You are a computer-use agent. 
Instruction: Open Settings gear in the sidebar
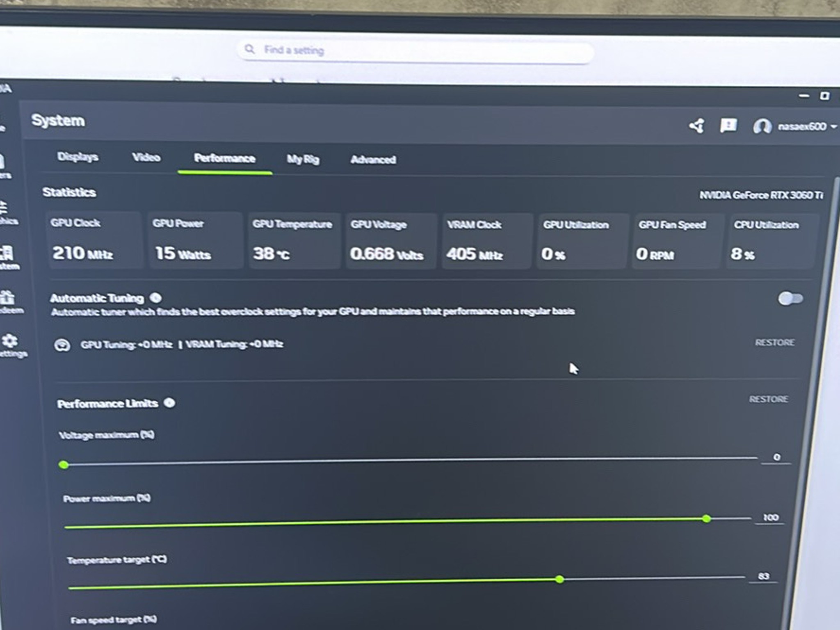tap(10, 341)
